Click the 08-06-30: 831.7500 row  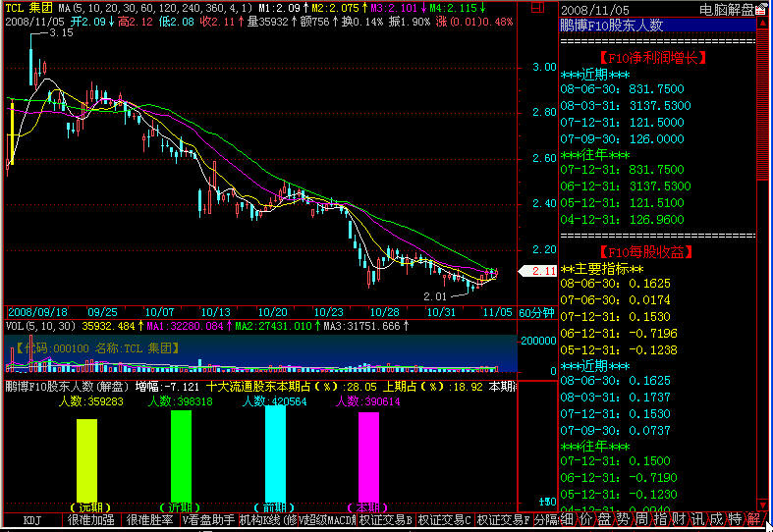tap(622, 89)
